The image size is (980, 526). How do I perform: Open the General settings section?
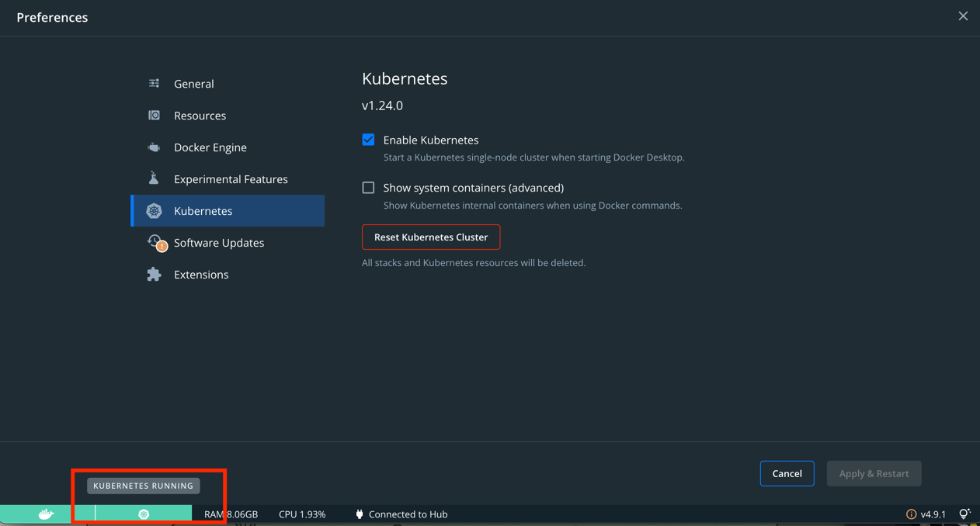coord(228,83)
